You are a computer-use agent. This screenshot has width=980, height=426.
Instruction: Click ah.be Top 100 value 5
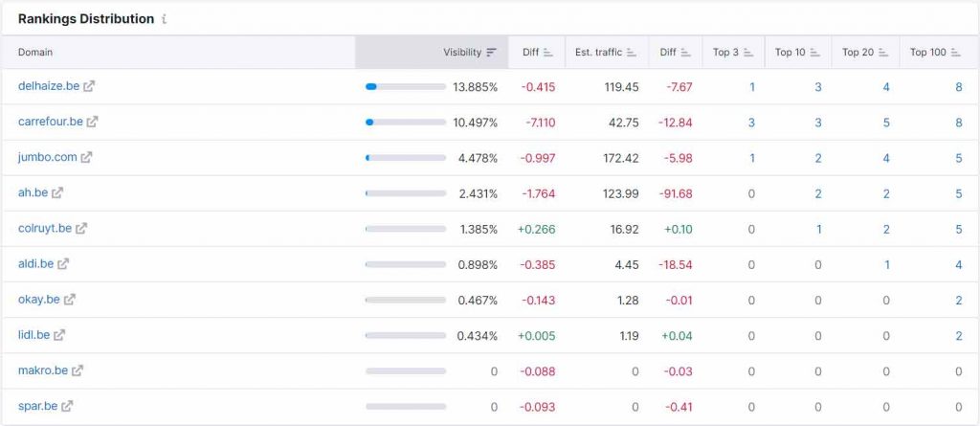pos(959,194)
